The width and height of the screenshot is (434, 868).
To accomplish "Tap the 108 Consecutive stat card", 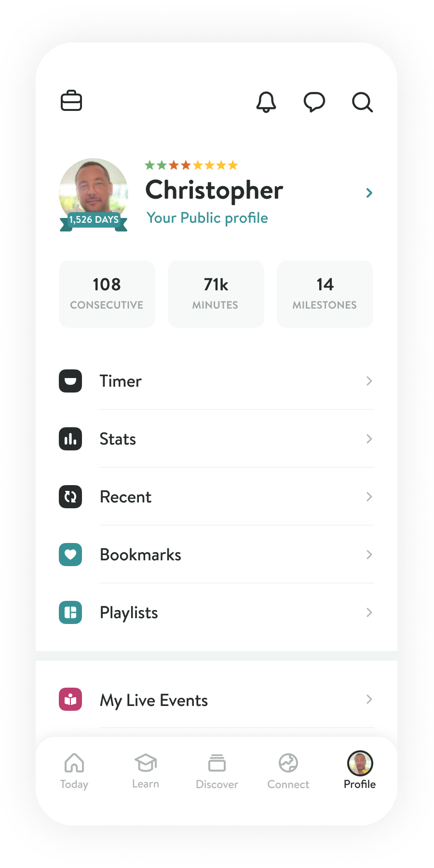I will point(107,294).
